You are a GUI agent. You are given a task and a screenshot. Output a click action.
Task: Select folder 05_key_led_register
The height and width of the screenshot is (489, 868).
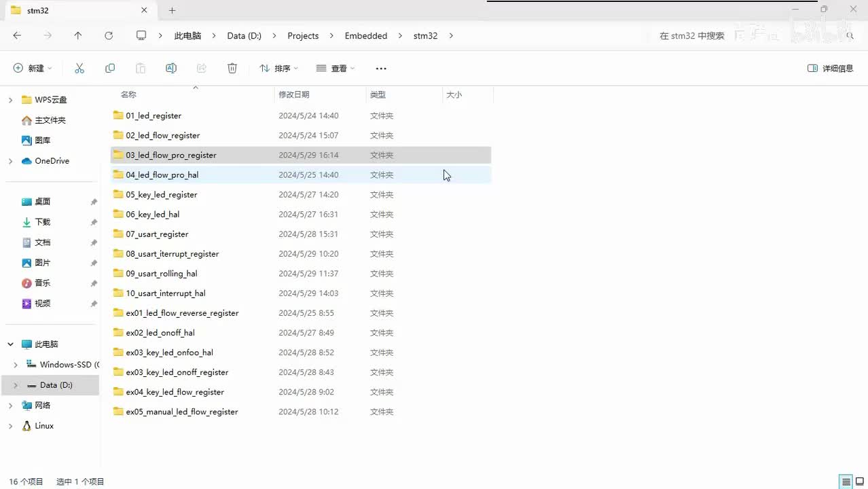click(301, 194)
